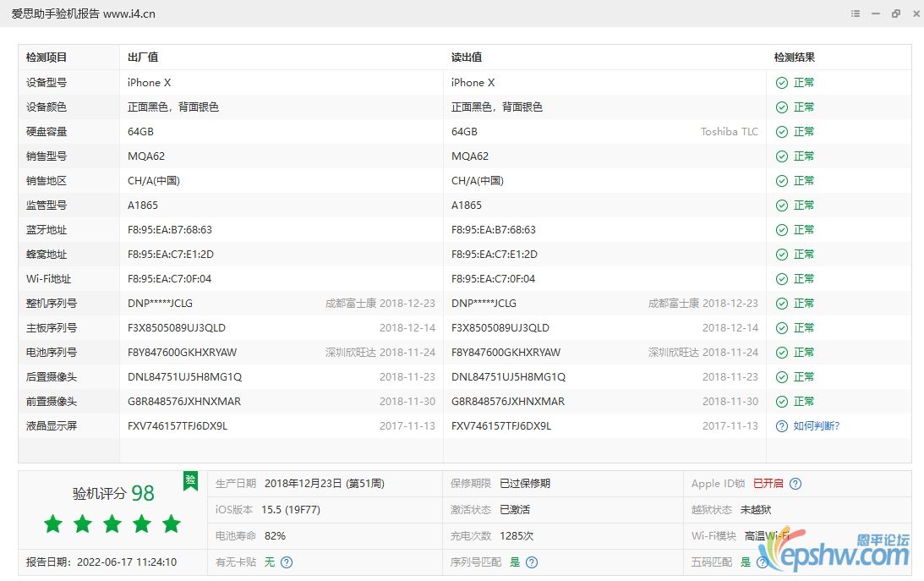Click the 出厂值 column header
924x581 pixels.
click(x=143, y=58)
